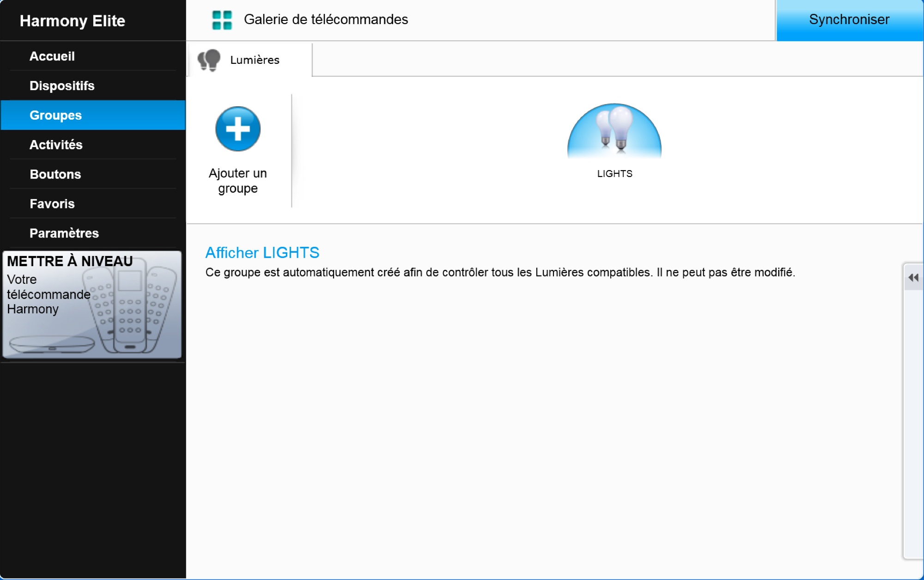924x580 pixels.
Task: Select the LIGHTS group bulb icon
Action: pyautogui.click(x=614, y=131)
